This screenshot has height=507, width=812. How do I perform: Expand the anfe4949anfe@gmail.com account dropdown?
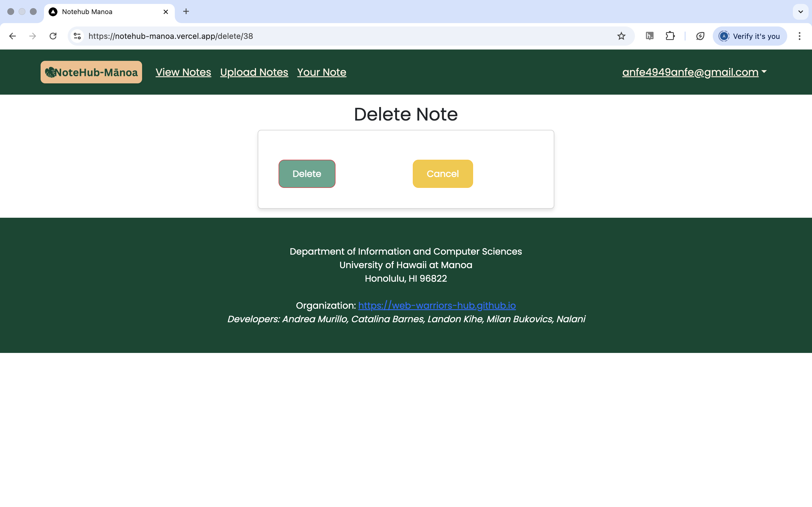pyautogui.click(x=694, y=72)
